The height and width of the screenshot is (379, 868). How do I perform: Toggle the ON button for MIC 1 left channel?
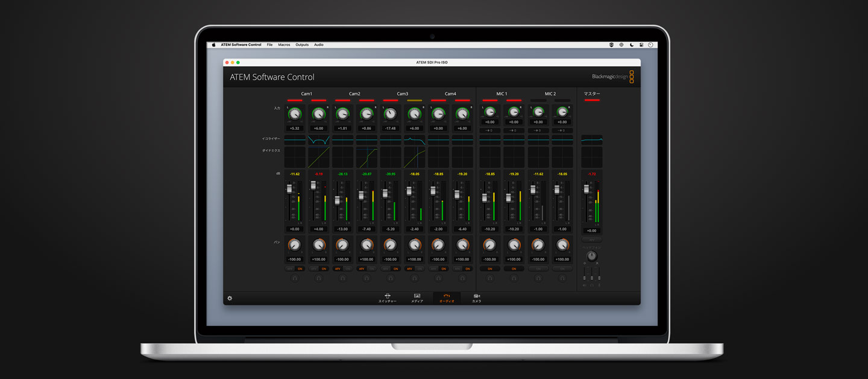coord(489,269)
